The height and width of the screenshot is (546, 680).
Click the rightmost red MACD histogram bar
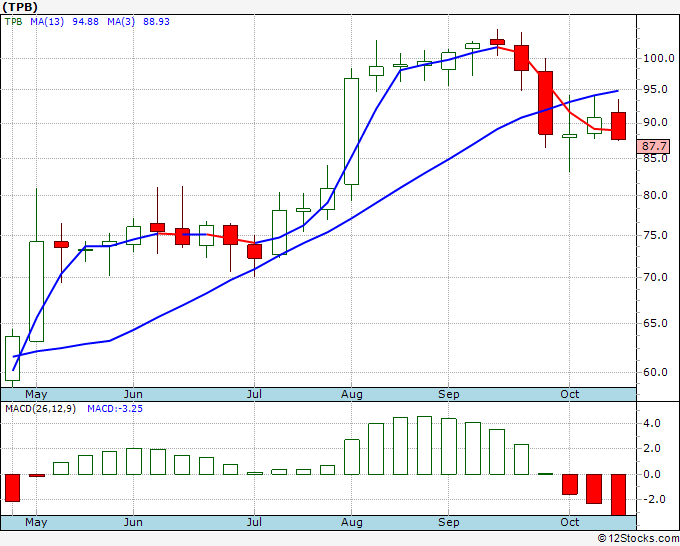(x=618, y=495)
